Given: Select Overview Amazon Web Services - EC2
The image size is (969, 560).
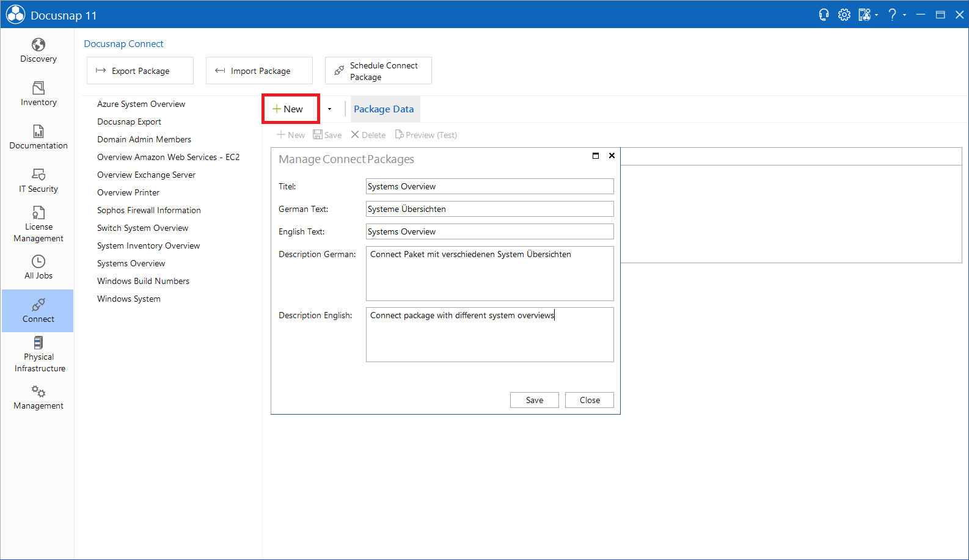Looking at the screenshot, I should pyautogui.click(x=168, y=157).
